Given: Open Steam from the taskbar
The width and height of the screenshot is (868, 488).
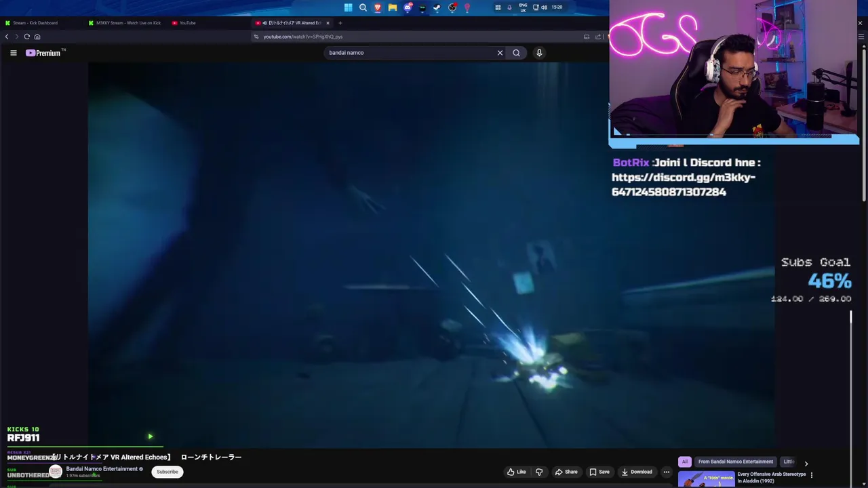Looking at the screenshot, I should click(437, 7).
